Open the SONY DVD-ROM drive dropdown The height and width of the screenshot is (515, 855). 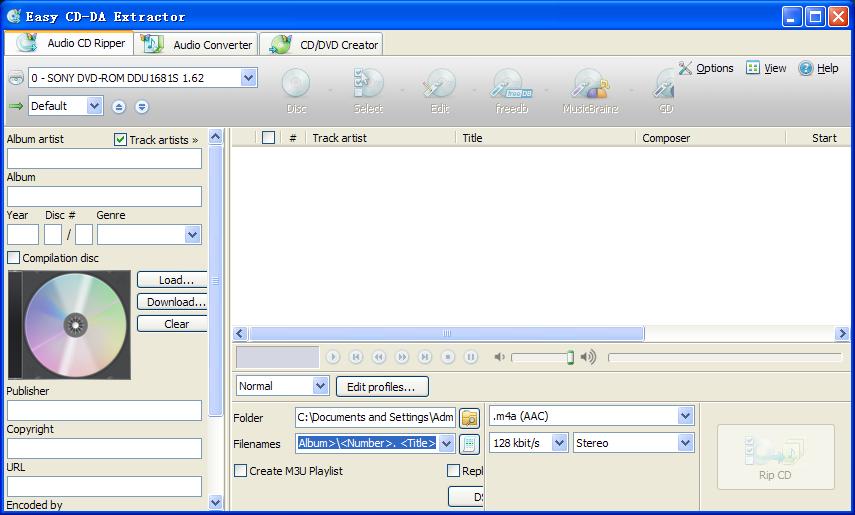[249, 78]
